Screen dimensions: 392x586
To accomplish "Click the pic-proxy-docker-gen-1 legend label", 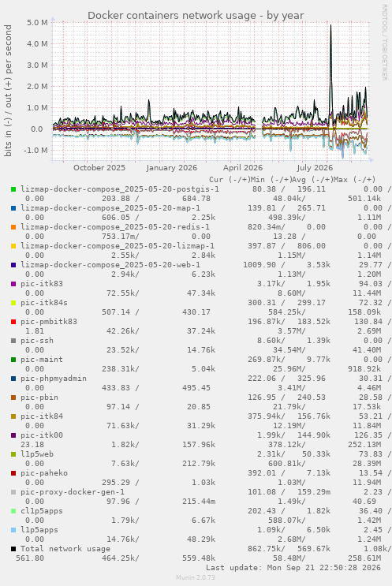I will pos(73,492).
